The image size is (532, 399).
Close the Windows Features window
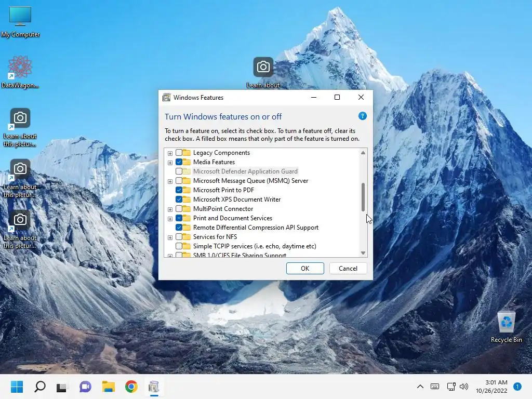[x=361, y=97]
